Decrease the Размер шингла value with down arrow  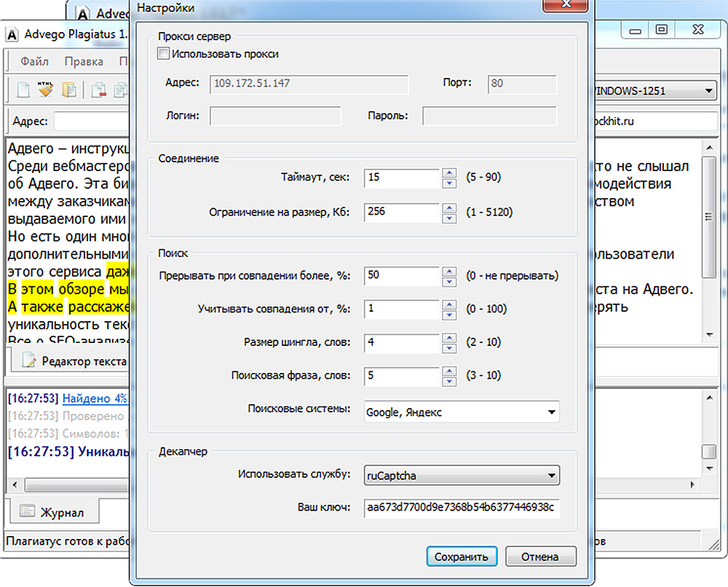(x=450, y=347)
